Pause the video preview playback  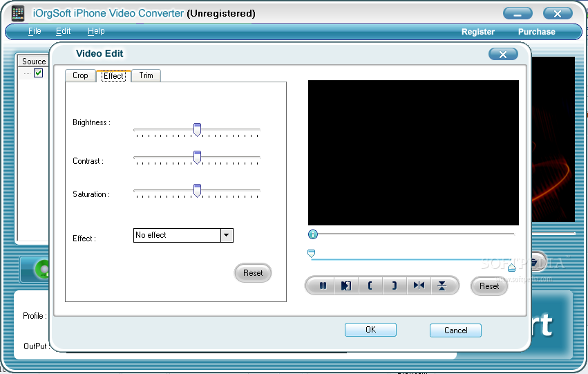click(323, 286)
